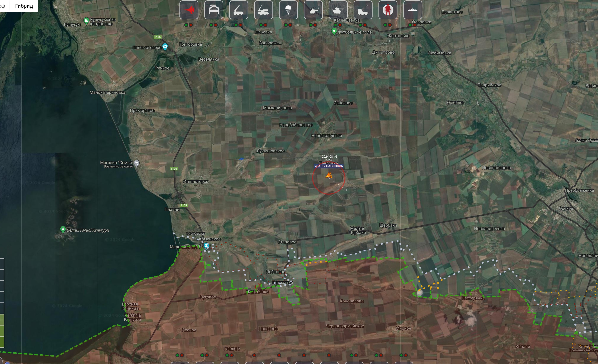
Task: Click the helicopter unit icon
Action: point(313,10)
